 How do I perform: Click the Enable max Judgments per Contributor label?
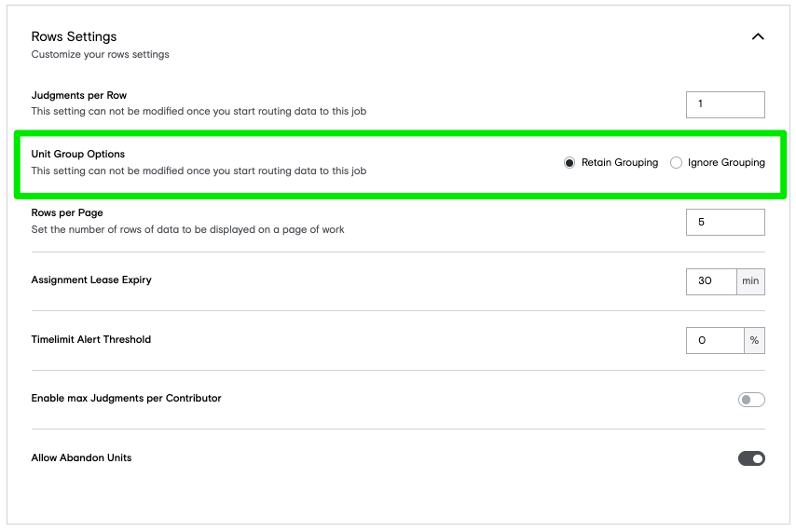(x=127, y=398)
